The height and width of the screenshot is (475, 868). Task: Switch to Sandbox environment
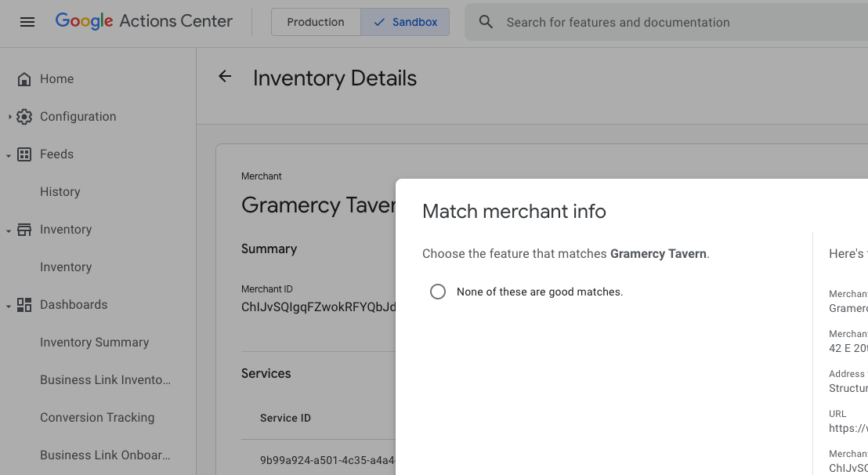pos(405,22)
